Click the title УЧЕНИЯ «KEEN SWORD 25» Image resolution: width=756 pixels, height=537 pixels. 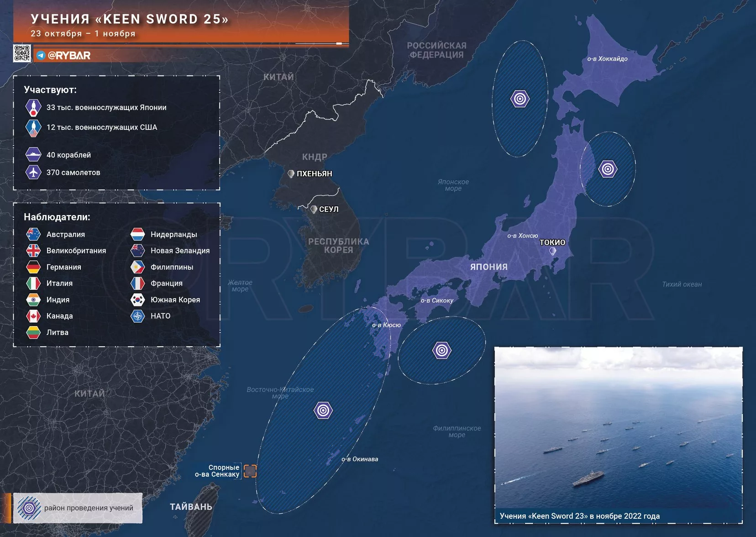click(130, 19)
